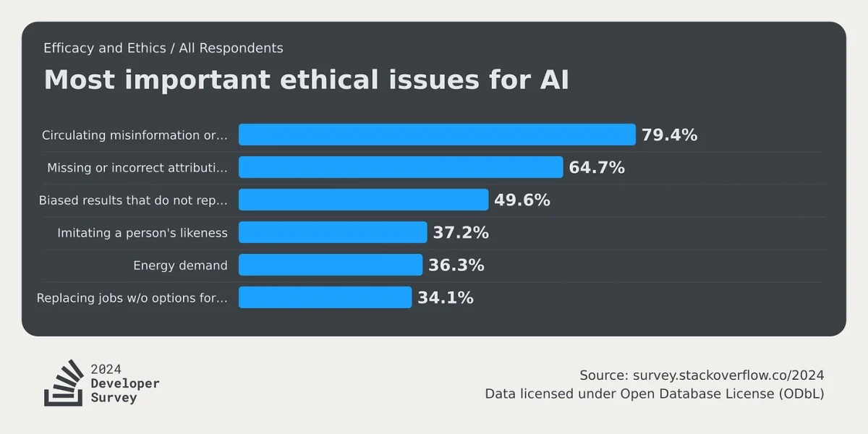Click the 79.4% value label
Image resolution: width=868 pixels, height=434 pixels.
click(669, 135)
